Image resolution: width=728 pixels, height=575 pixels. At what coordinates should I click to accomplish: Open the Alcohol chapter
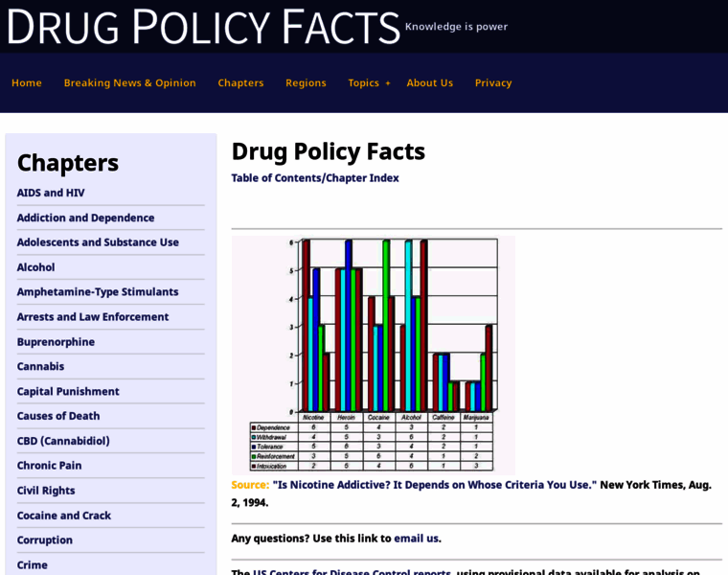click(x=35, y=267)
